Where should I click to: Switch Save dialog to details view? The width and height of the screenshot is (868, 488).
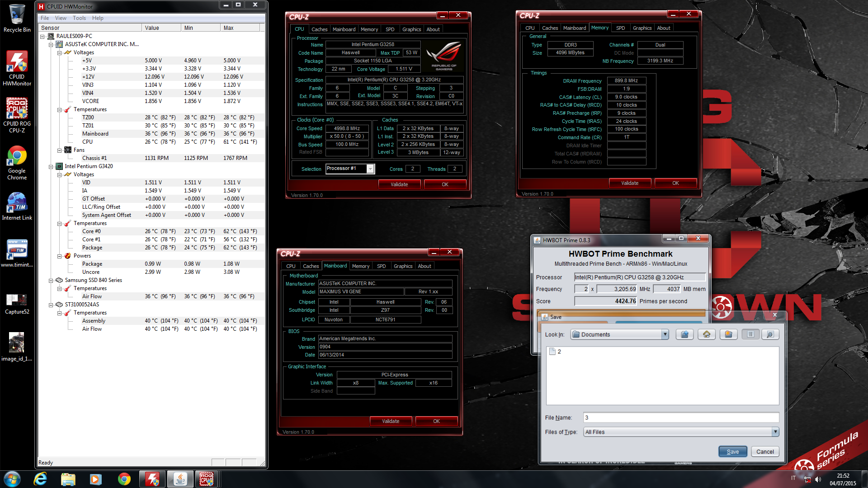770,334
